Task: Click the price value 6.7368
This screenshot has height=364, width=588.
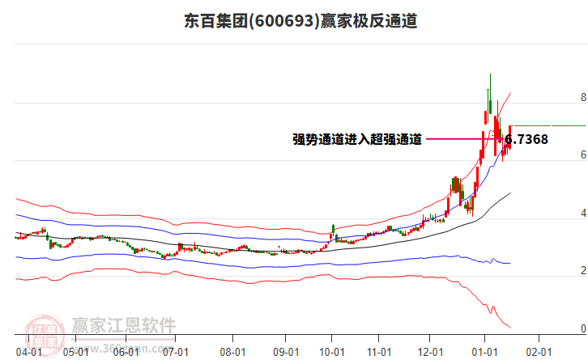Action: (526, 139)
